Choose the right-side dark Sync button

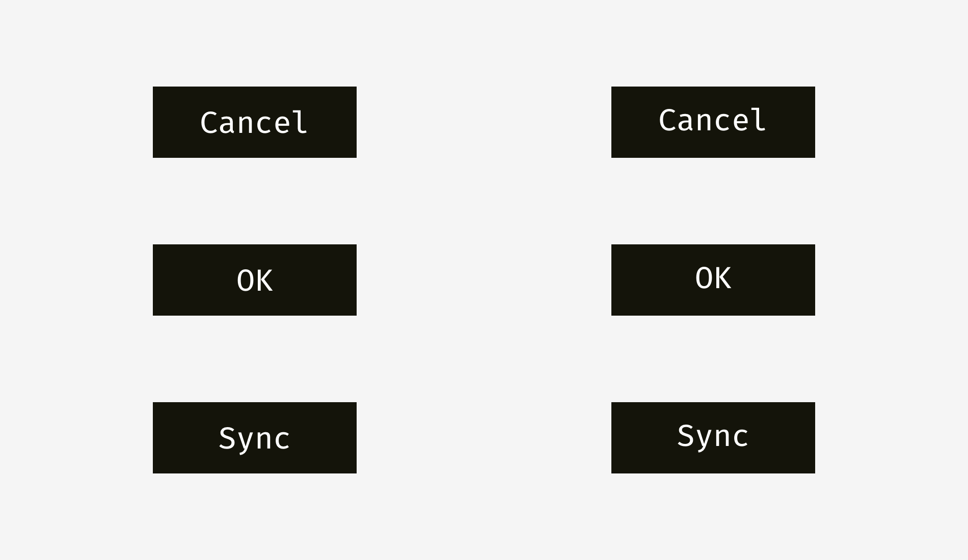[713, 438]
